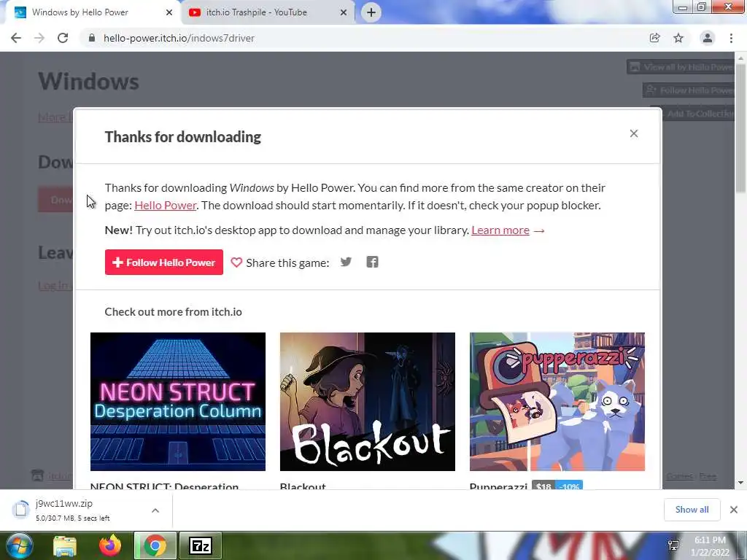Click the share page icon in address bar

654,38
